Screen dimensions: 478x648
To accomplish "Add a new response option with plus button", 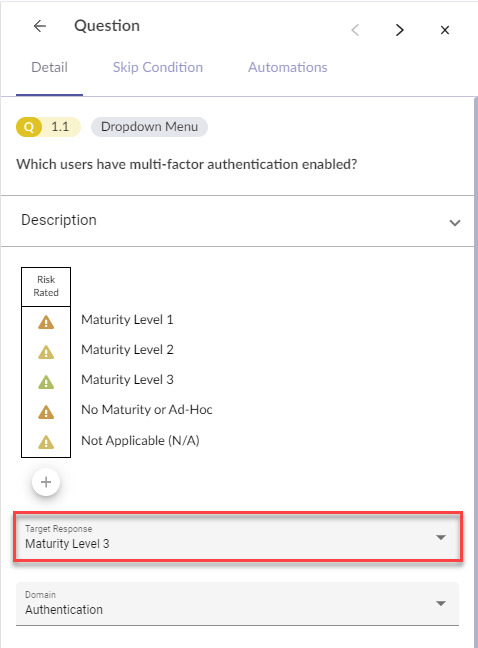I will click(46, 482).
